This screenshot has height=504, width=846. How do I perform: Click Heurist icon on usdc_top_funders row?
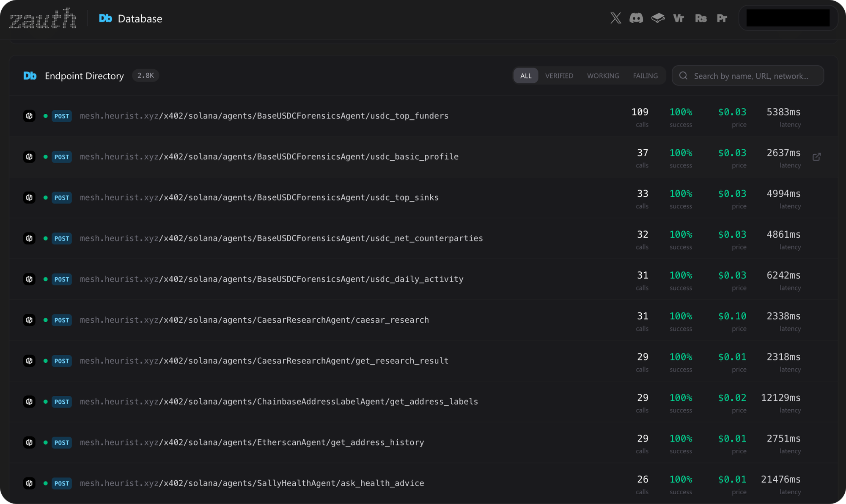(x=29, y=116)
